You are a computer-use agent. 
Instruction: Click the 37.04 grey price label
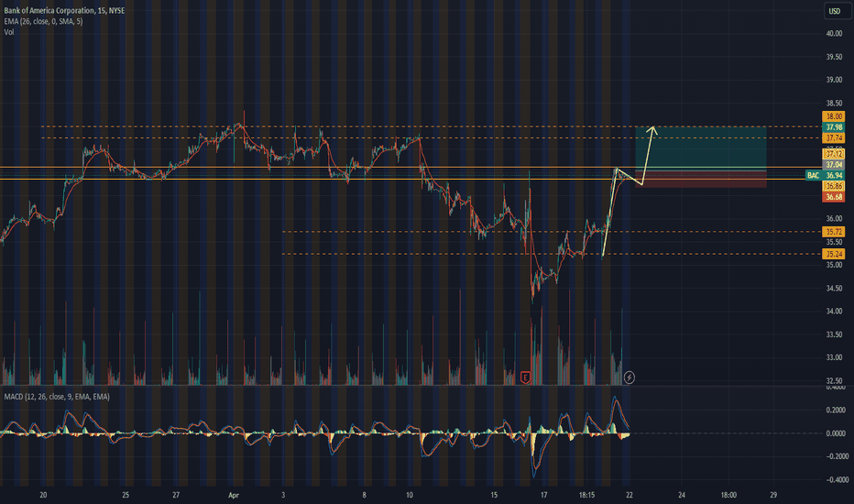point(833,165)
